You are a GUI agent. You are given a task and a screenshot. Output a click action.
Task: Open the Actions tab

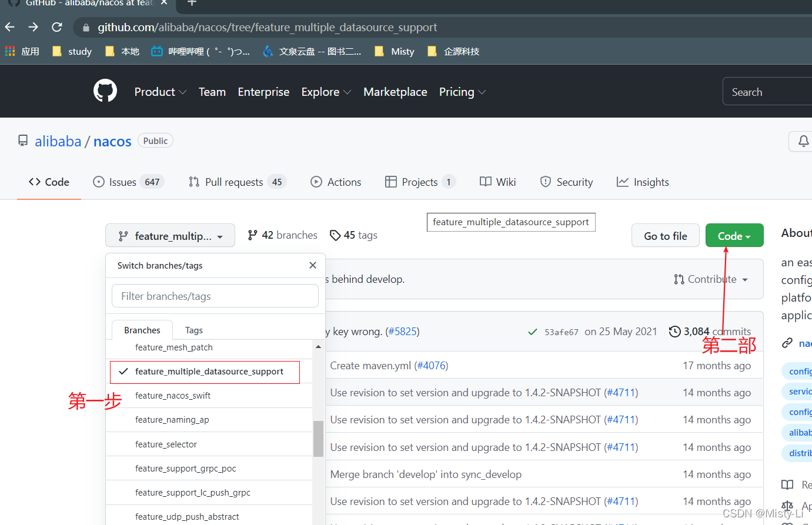pos(336,182)
